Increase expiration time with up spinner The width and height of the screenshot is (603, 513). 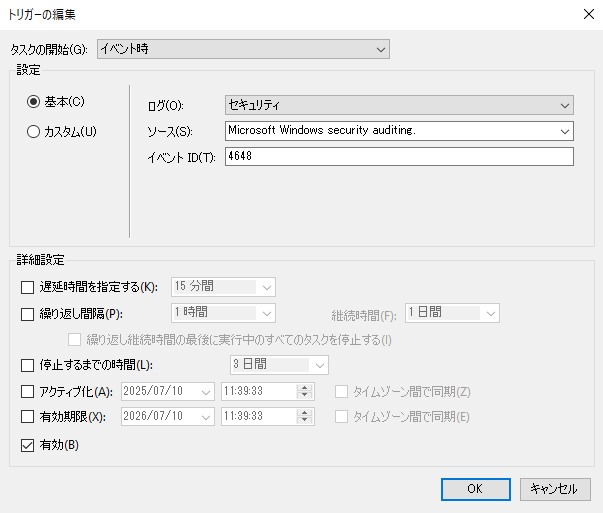(x=305, y=412)
